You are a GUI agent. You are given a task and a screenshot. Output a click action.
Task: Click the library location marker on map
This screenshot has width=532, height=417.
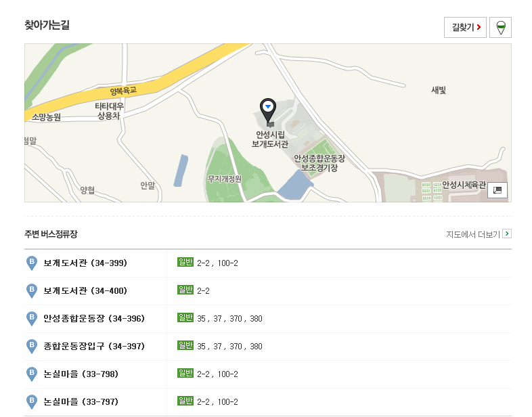pos(269,110)
